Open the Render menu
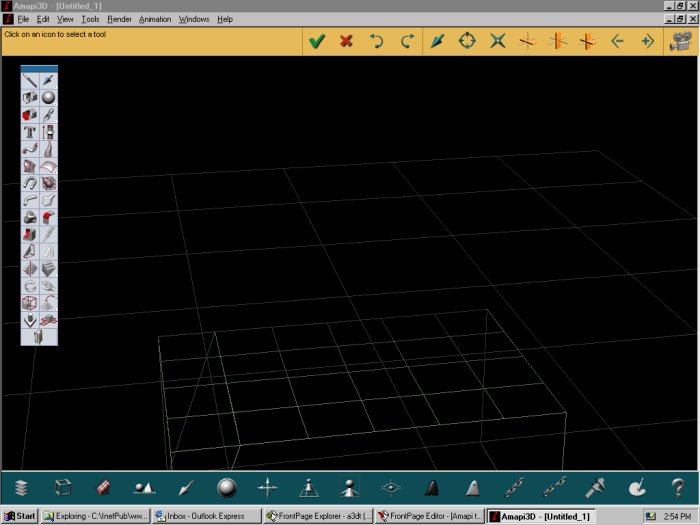 [119, 19]
